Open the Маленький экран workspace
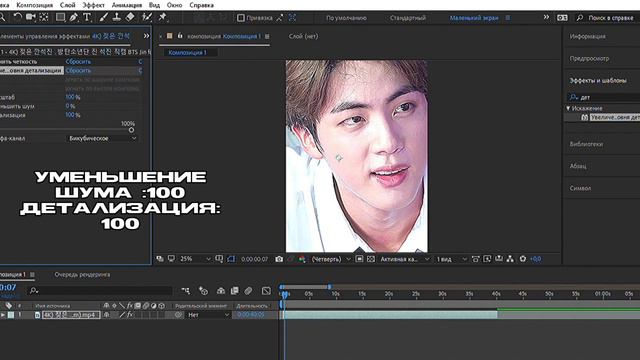This screenshot has height=360, width=640. (474, 18)
